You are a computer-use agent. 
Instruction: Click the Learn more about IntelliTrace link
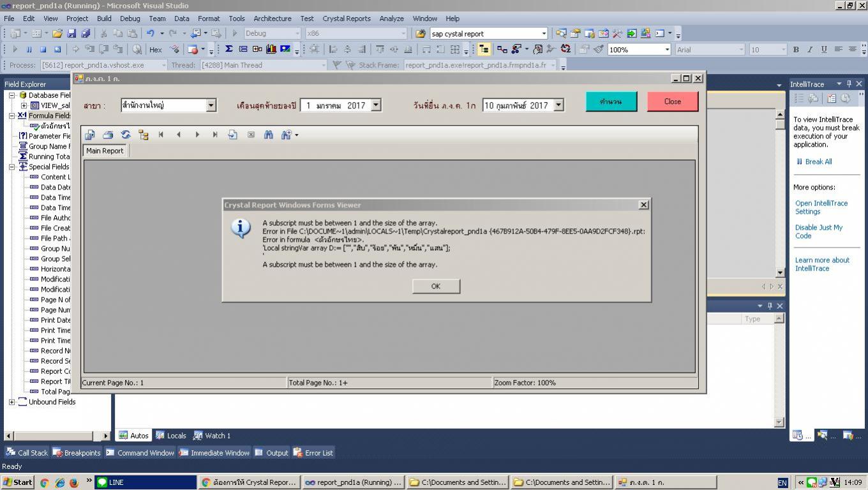pos(822,264)
